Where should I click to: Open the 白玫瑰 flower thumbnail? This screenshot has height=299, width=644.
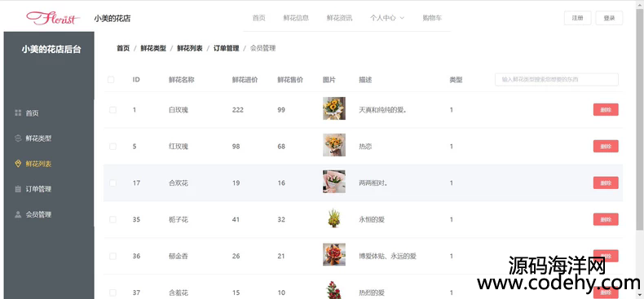[334, 108]
